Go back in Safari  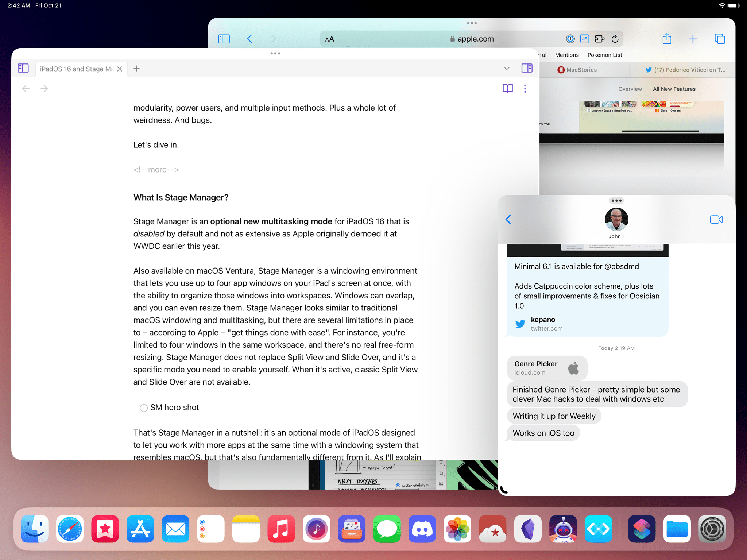point(249,39)
